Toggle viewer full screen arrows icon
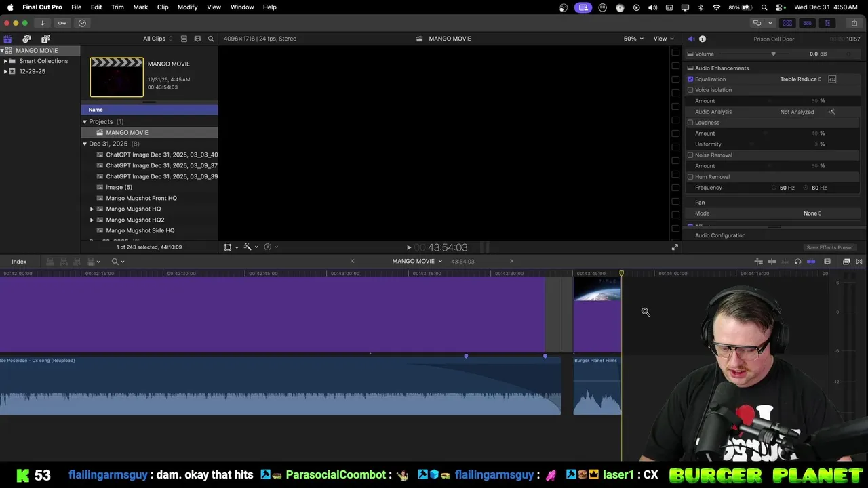 pos(675,247)
